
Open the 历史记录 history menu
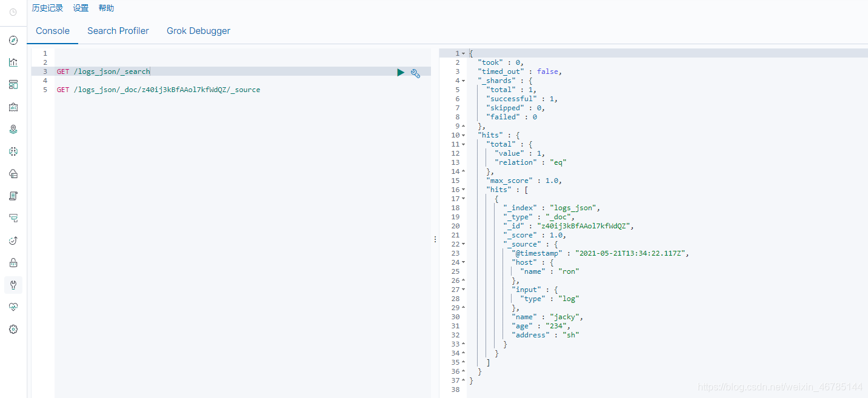pos(47,8)
